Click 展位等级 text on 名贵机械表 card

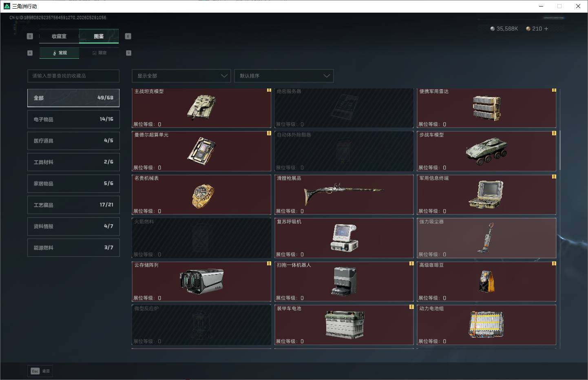tap(147, 211)
